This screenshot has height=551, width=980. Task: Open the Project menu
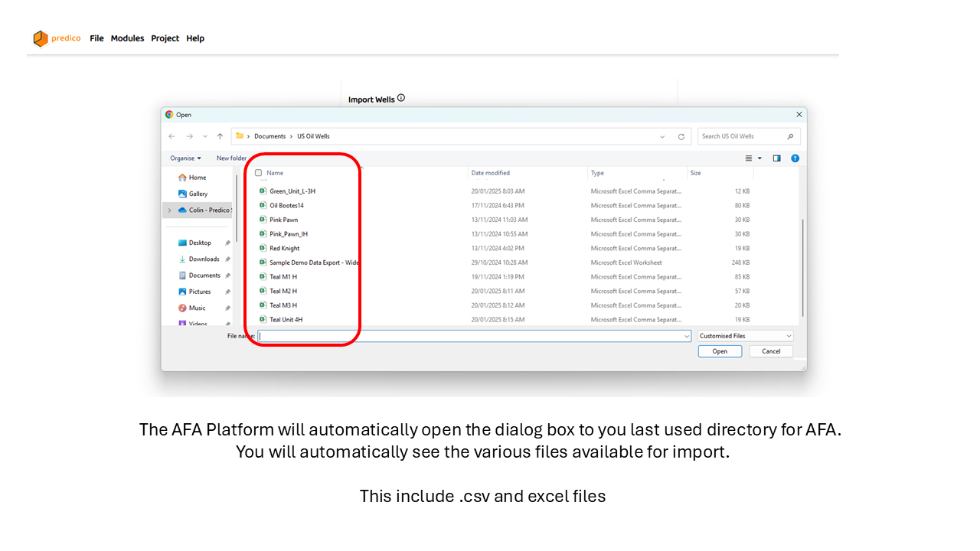[x=165, y=38]
